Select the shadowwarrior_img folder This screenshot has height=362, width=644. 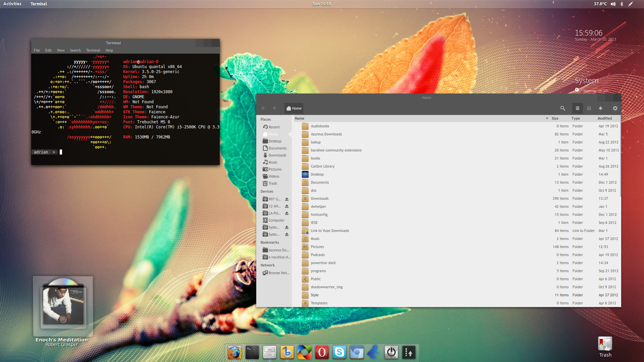327,287
